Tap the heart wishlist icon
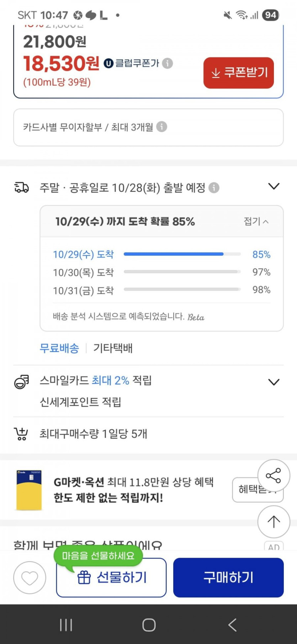Image resolution: width=297 pixels, height=644 pixels. click(30, 577)
